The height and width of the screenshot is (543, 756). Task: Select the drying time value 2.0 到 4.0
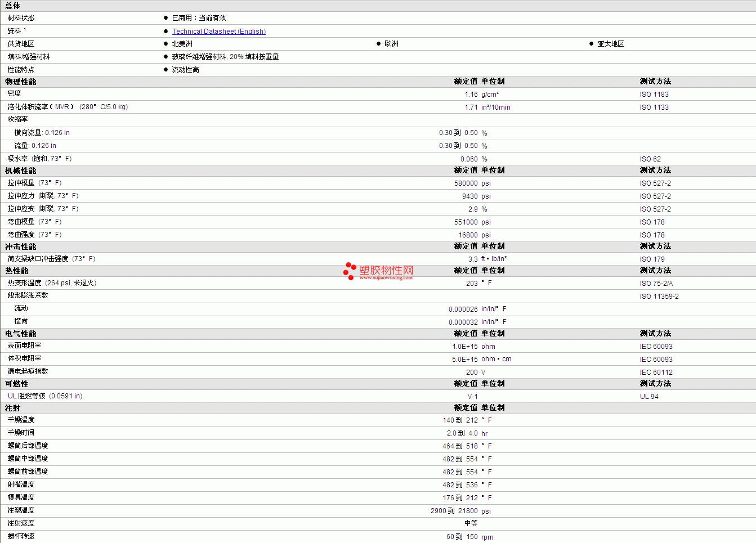[x=462, y=433]
